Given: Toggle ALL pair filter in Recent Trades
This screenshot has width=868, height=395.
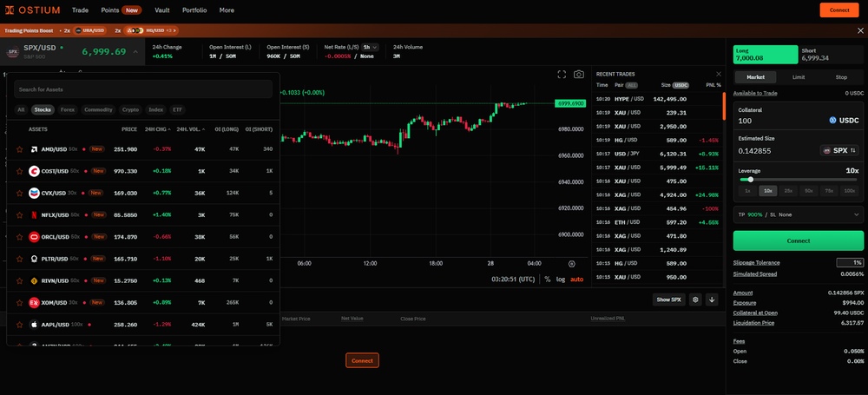Looking at the screenshot, I should point(632,85).
